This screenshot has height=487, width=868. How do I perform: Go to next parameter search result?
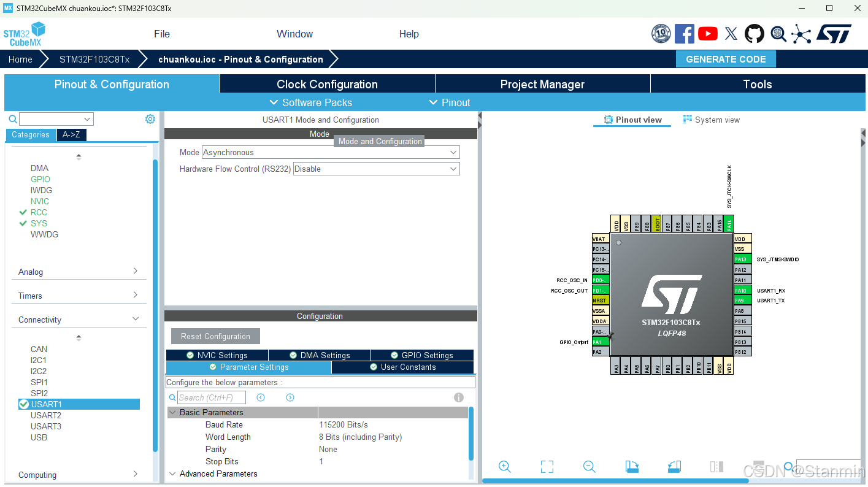290,397
